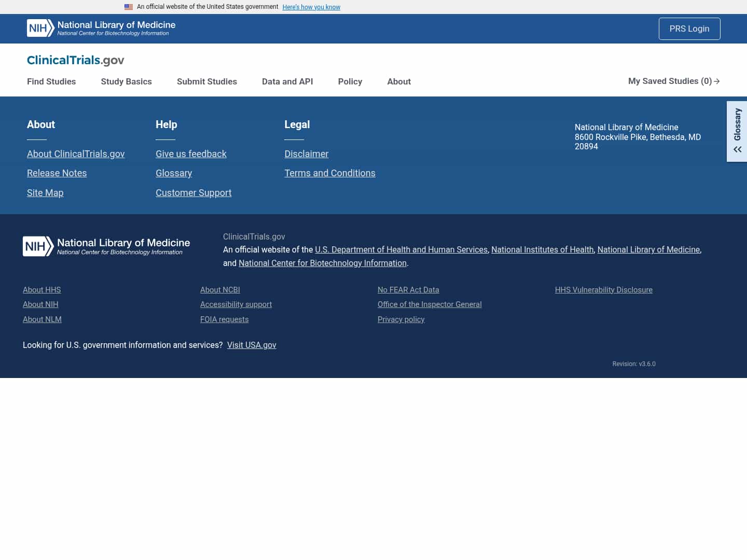Click the US flag icon in banner
The height and width of the screenshot is (560, 747).
coord(129,7)
